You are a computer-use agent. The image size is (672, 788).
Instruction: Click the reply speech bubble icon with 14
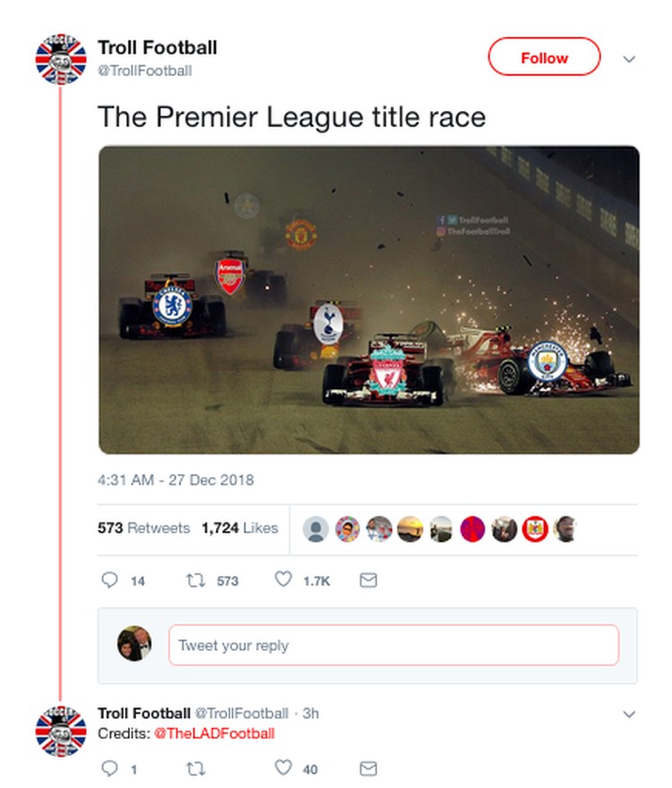click(x=109, y=580)
